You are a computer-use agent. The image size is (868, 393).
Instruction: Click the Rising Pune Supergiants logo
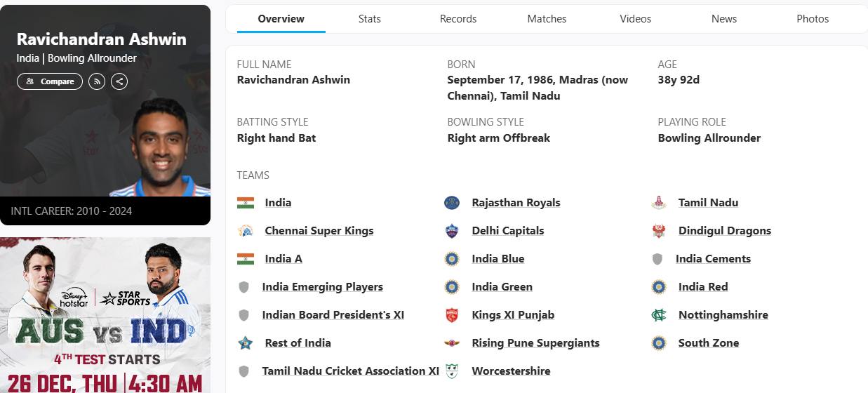pos(452,343)
